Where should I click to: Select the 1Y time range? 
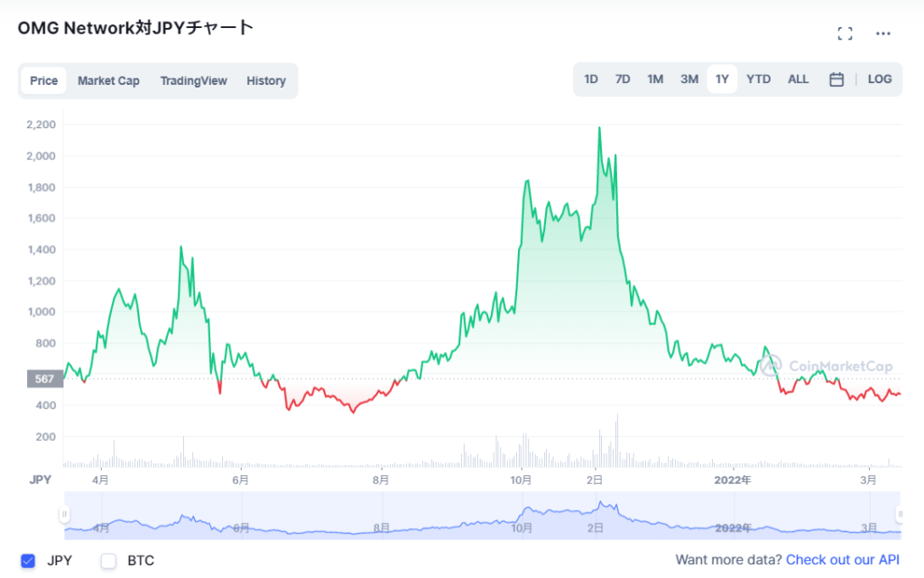pyautogui.click(x=722, y=79)
